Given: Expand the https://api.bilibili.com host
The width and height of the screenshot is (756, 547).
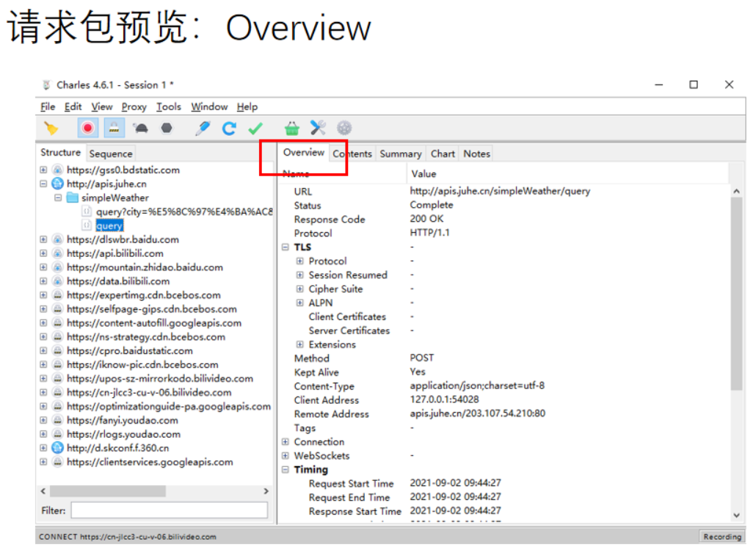Looking at the screenshot, I should click(43, 253).
